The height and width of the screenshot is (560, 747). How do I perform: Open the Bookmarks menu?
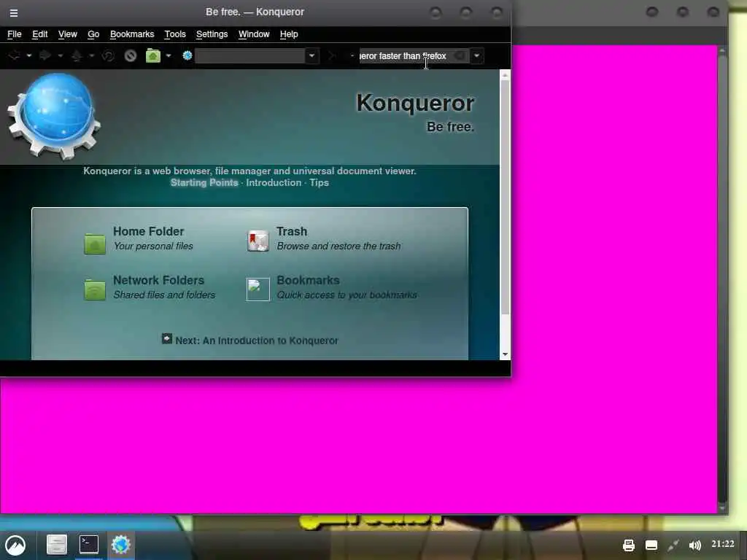(132, 34)
